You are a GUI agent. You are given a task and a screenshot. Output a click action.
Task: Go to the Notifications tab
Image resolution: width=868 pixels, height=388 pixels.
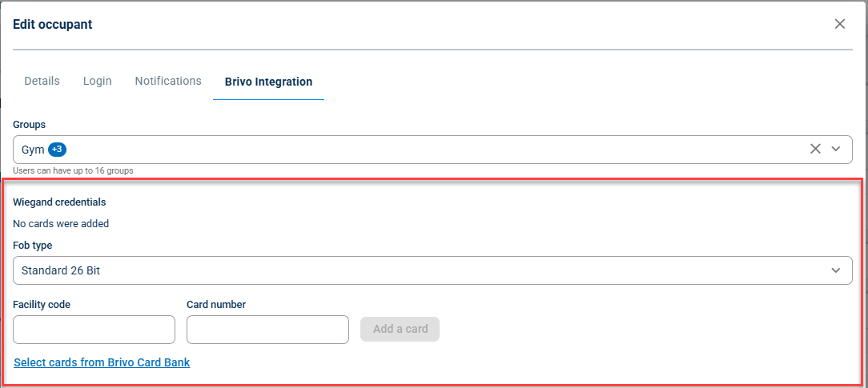[x=168, y=81]
